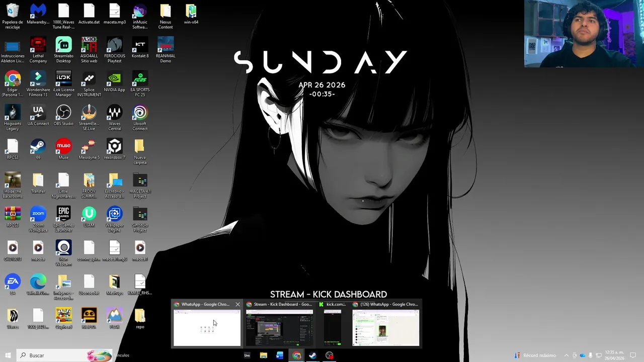This screenshot has height=362, width=644.
Task: Open the Transfer folder
Action: [x=38, y=183]
